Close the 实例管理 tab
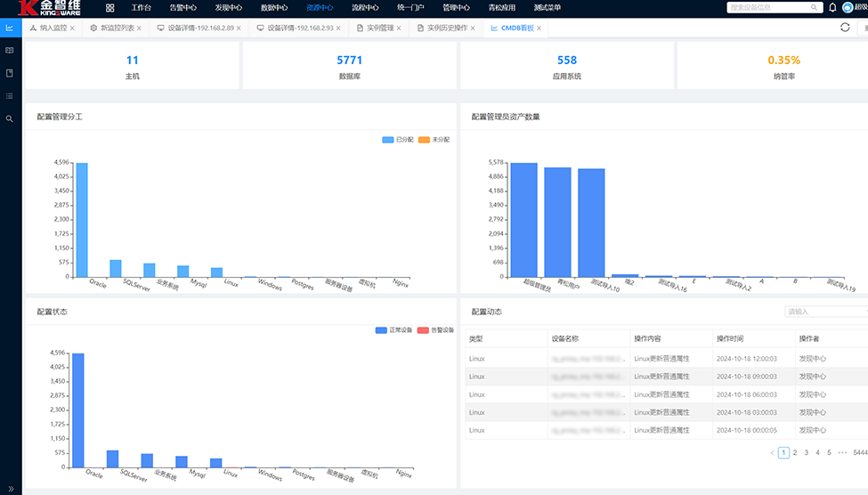This screenshot has height=495, width=868. 399,28
